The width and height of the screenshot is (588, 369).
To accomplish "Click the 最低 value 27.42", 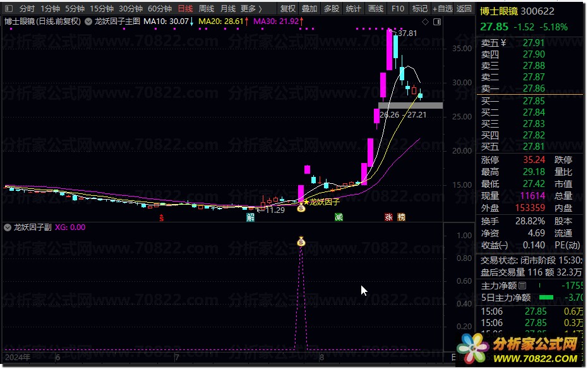I will pos(534,184).
